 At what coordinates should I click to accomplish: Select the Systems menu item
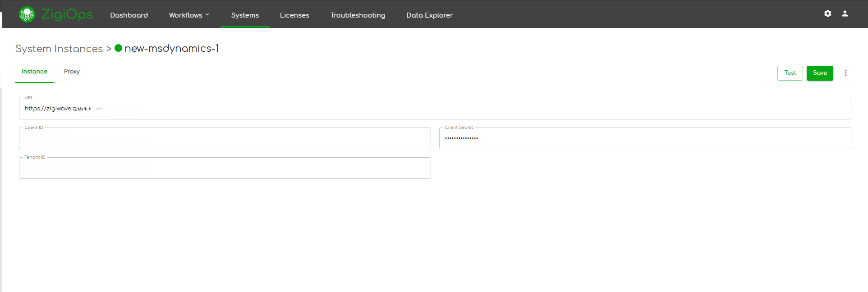pos(245,15)
